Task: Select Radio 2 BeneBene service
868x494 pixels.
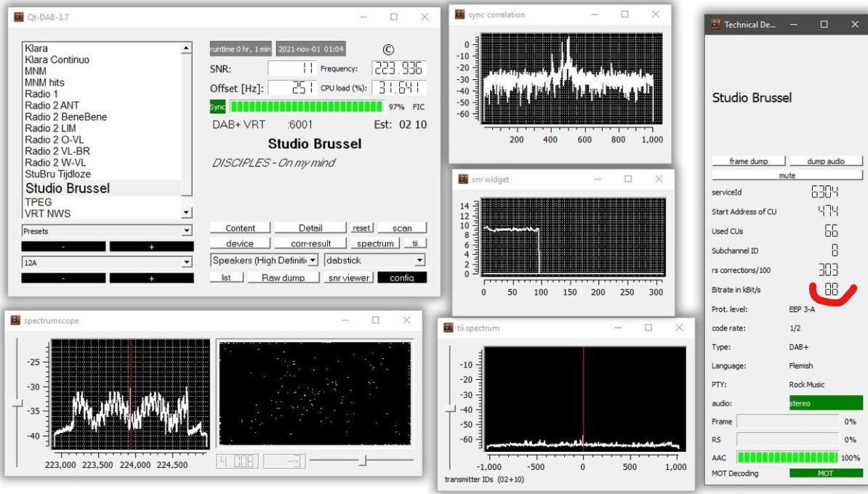Action: pyautogui.click(x=65, y=117)
